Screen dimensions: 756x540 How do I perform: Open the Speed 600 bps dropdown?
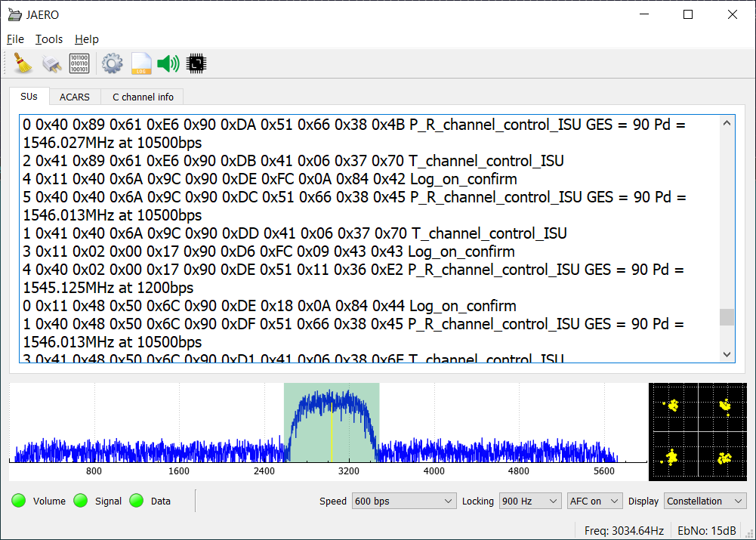coord(404,501)
